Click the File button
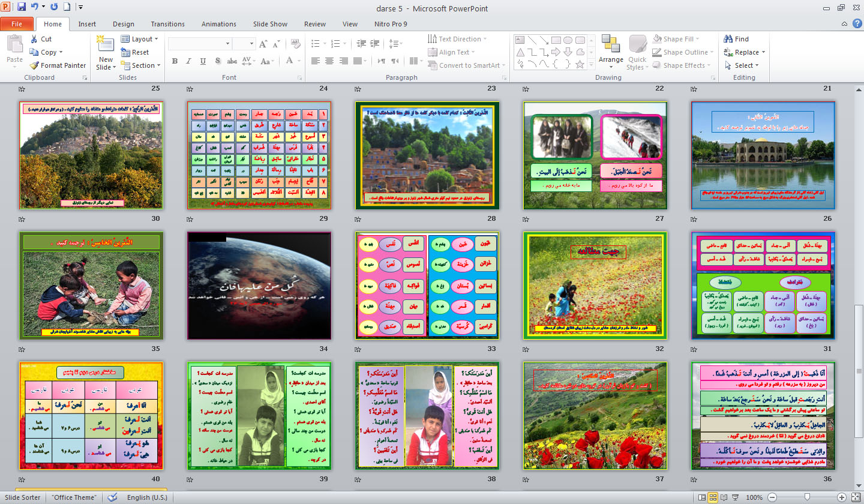Screen dimensions: 864x504 17,24
